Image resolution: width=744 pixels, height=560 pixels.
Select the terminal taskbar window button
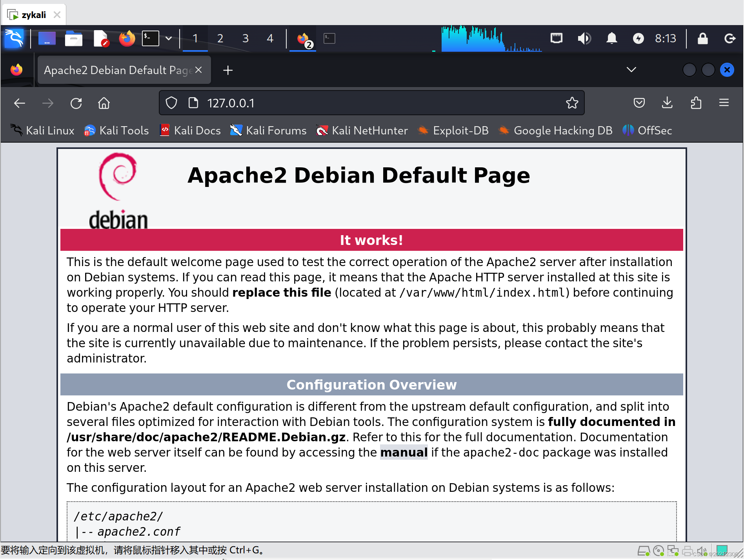pyautogui.click(x=329, y=38)
